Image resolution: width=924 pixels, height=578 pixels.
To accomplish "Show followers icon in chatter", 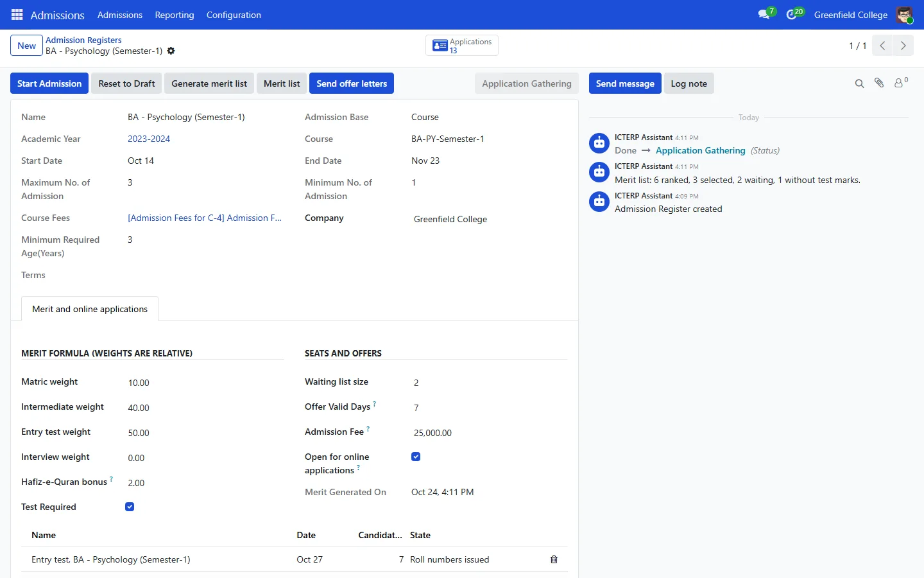I will tap(901, 83).
